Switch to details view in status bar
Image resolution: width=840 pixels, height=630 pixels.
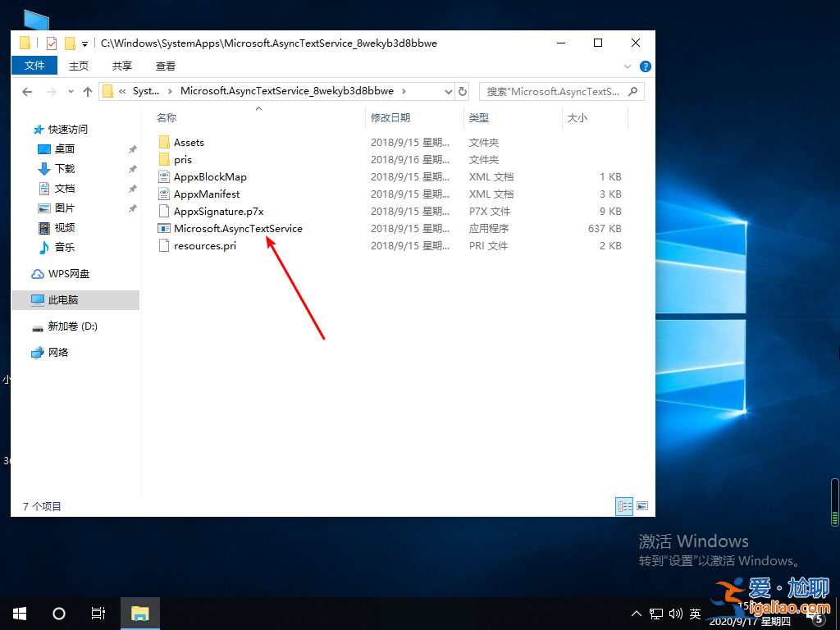(624, 506)
